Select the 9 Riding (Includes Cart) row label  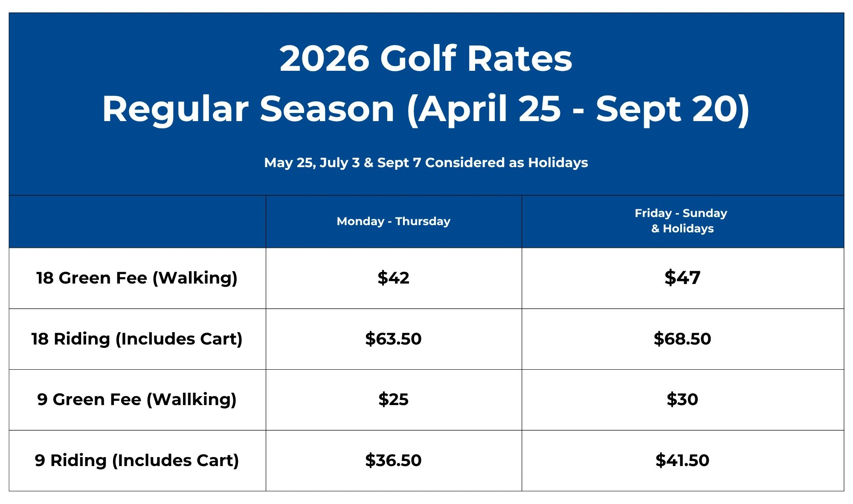coord(137,461)
